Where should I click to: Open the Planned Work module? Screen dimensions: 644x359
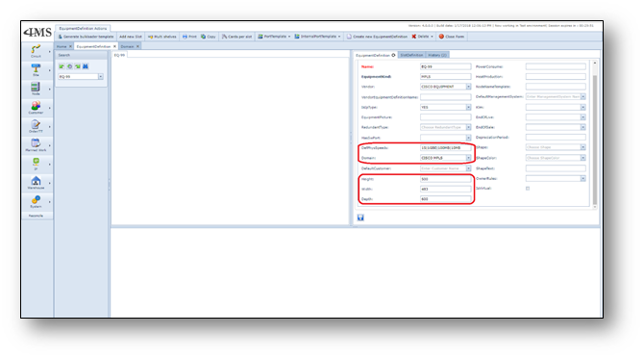36,144
